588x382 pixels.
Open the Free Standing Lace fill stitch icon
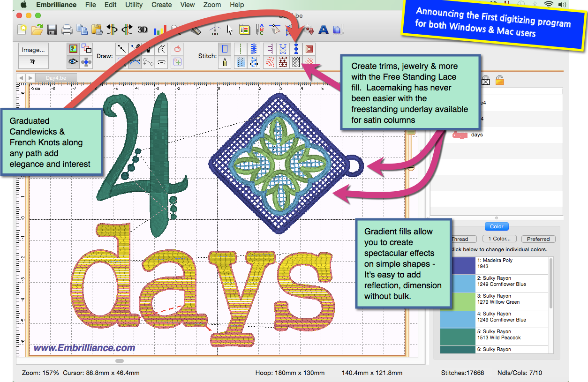(296, 62)
